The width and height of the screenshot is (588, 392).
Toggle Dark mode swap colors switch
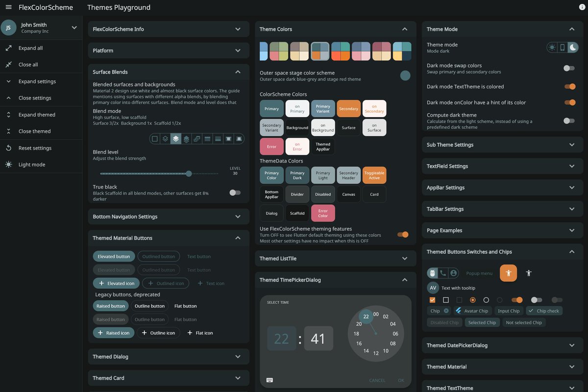[569, 69]
